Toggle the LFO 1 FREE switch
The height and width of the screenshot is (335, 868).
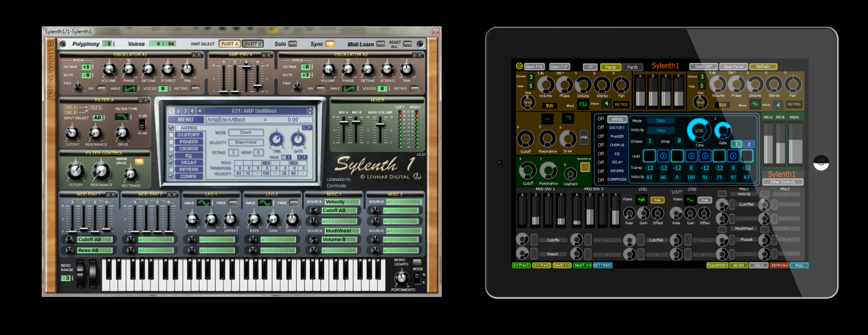(x=233, y=203)
